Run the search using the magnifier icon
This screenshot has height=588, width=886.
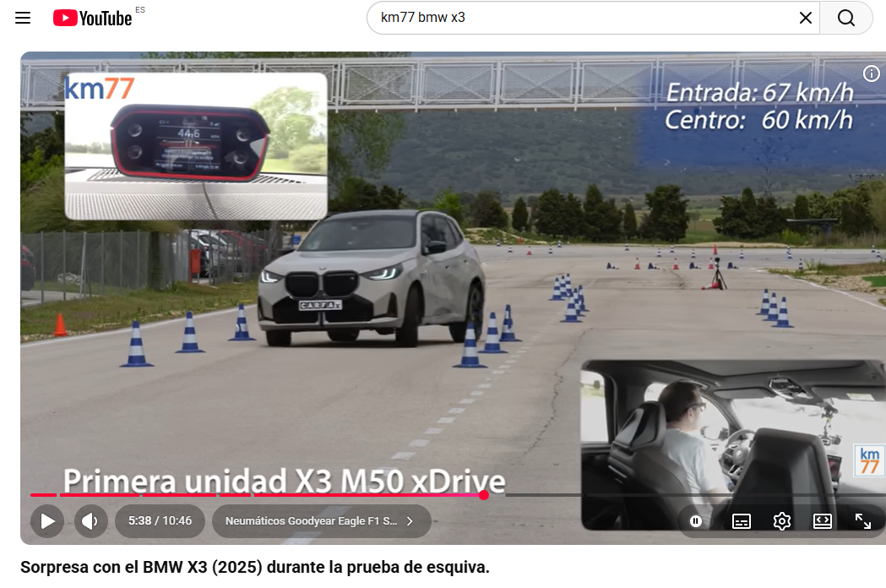coord(845,17)
